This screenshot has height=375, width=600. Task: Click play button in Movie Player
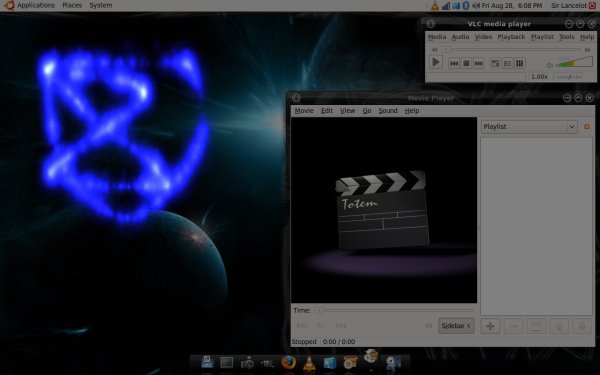tap(321, 326)
